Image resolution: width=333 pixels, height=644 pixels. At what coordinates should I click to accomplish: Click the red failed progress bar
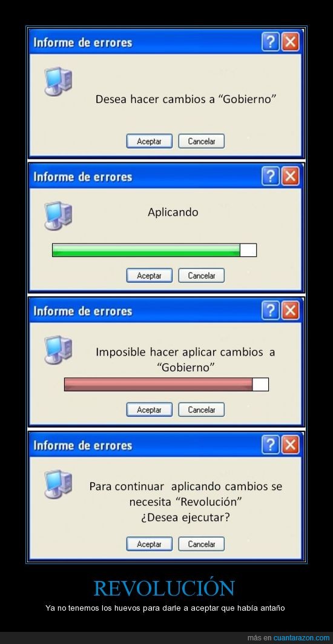[x=166, y=385]
